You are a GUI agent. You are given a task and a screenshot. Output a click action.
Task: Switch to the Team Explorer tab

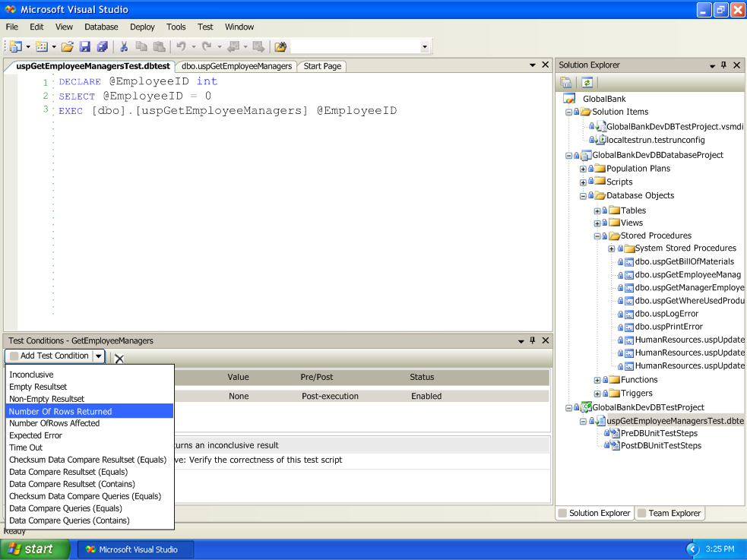pos(669,513)
